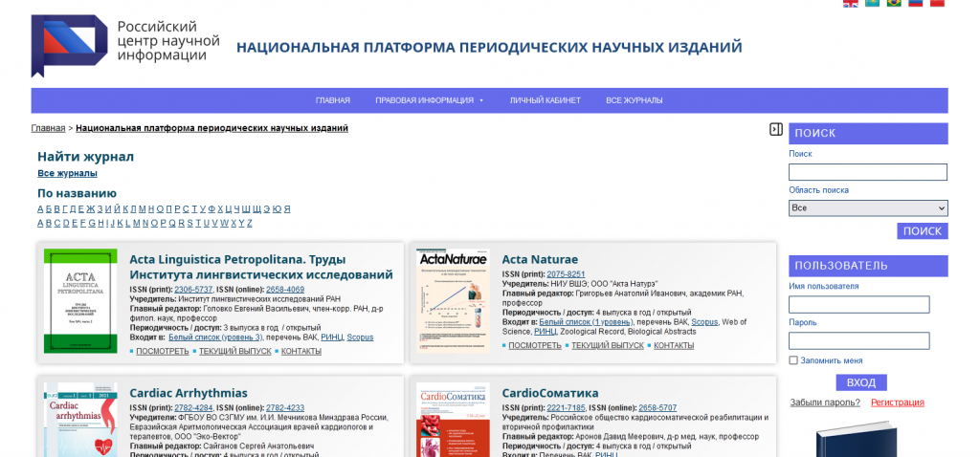Enable the Запомнить меня checkbox

(x=793, y=360)
